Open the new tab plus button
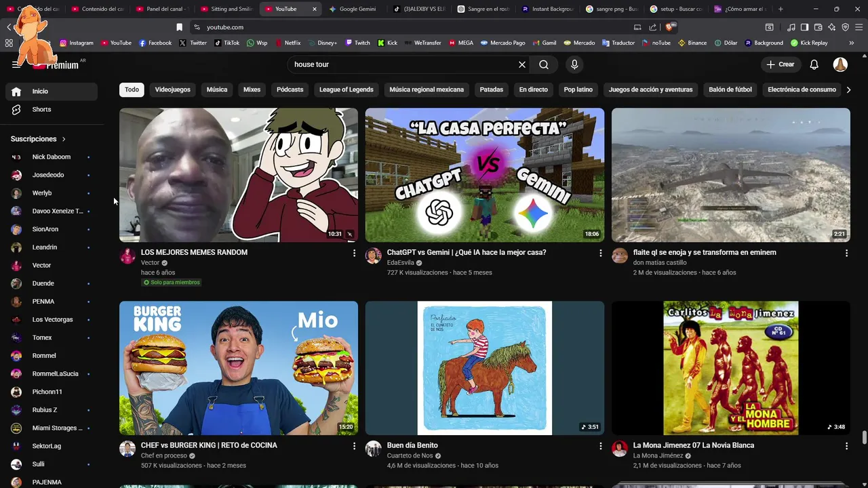This screenshot has width=868, height=488. [781, 9]
